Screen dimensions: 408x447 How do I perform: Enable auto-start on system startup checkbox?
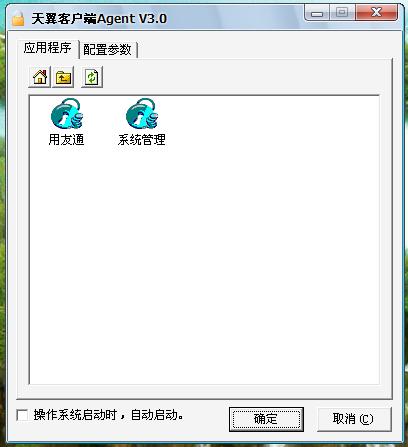(x=22, y=415)
